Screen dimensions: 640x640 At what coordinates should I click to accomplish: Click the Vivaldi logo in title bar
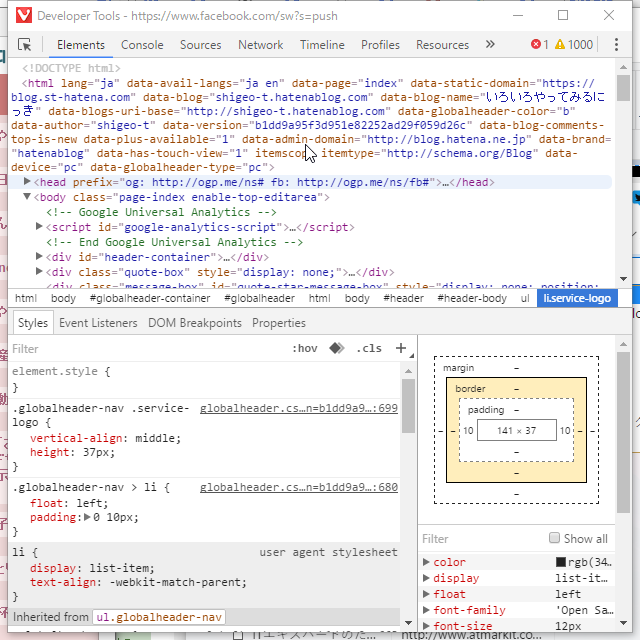[24, 16]
